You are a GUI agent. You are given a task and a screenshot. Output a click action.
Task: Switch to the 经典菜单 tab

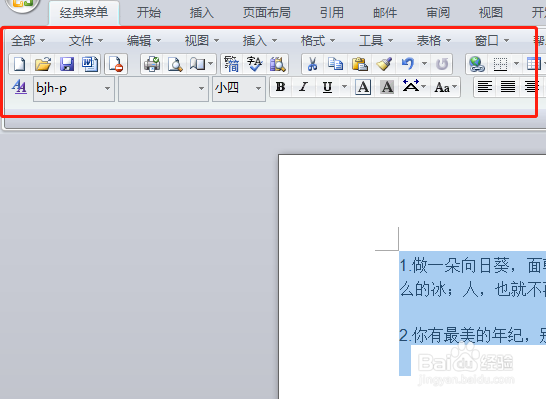pos(84,13)
